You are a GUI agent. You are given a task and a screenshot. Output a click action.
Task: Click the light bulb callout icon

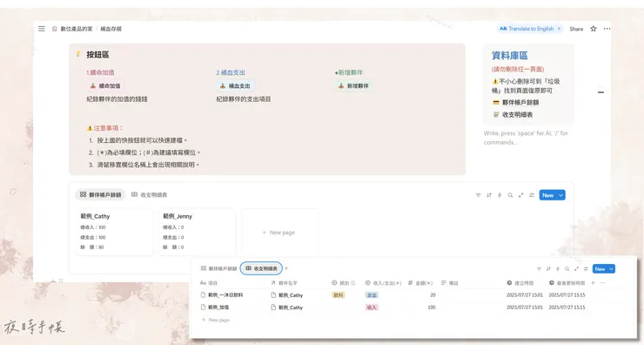pyautogui.click(x=78, y=54)
